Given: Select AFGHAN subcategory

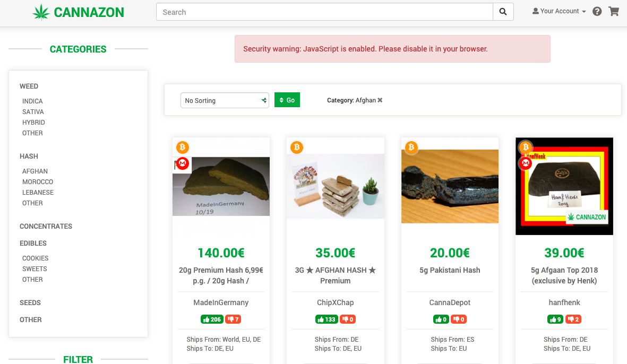Looking at the screenshot, I should point(35,171).
